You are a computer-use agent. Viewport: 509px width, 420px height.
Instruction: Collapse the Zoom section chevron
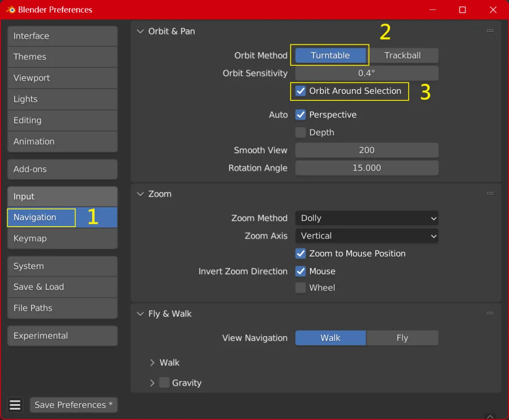coord(140,194)
